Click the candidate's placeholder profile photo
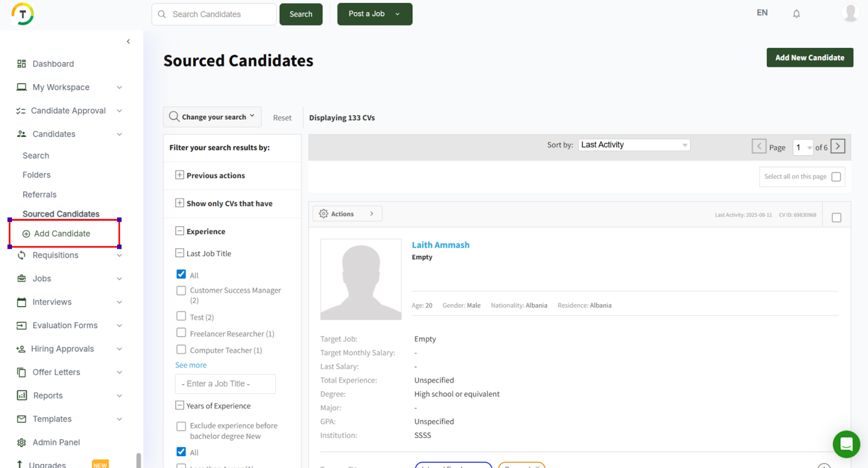The width and height of the screenshot is (868, 468). tap(361, 279)
